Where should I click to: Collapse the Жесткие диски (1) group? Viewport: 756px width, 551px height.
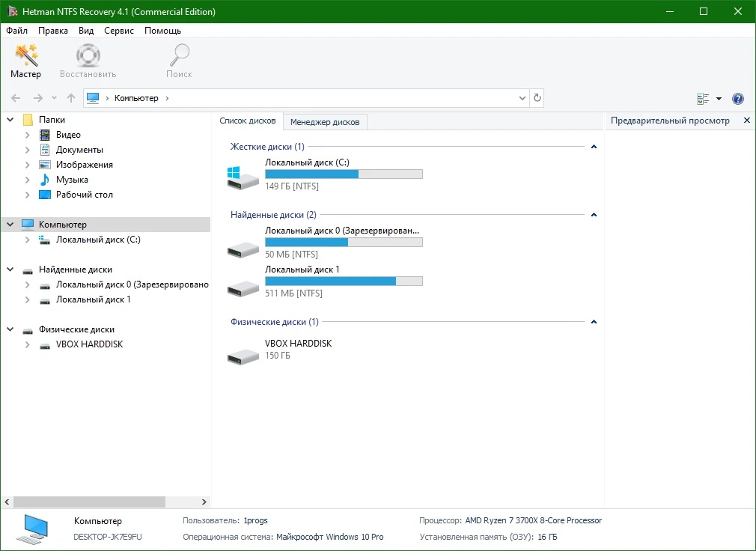coord(594,147)
